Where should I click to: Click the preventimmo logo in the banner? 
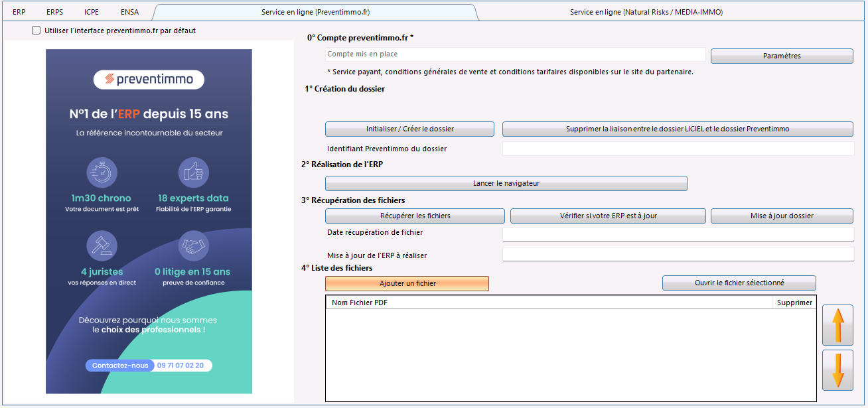coord(149,80)
